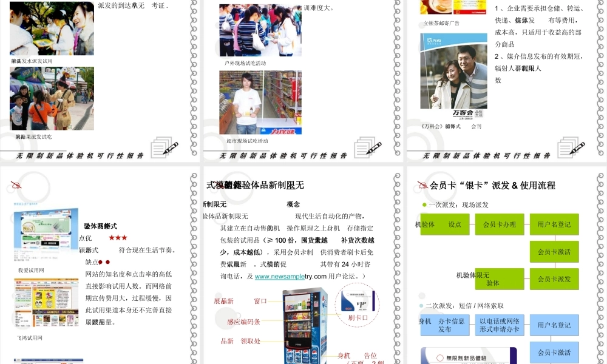Click the line 2、媒介信息发布的有效期短
The image size is (607, 364).
pos(539,56)
